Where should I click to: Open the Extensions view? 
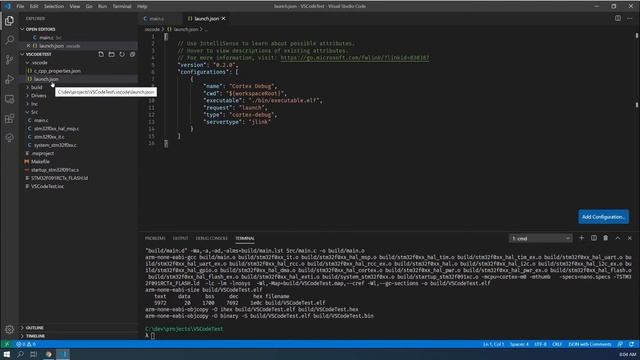pos(9,118)
